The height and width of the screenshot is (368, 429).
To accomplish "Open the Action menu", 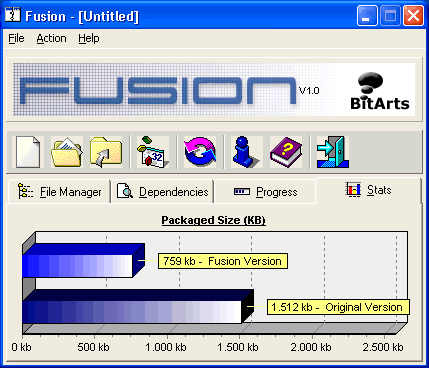I will click(x=51, y=38).
